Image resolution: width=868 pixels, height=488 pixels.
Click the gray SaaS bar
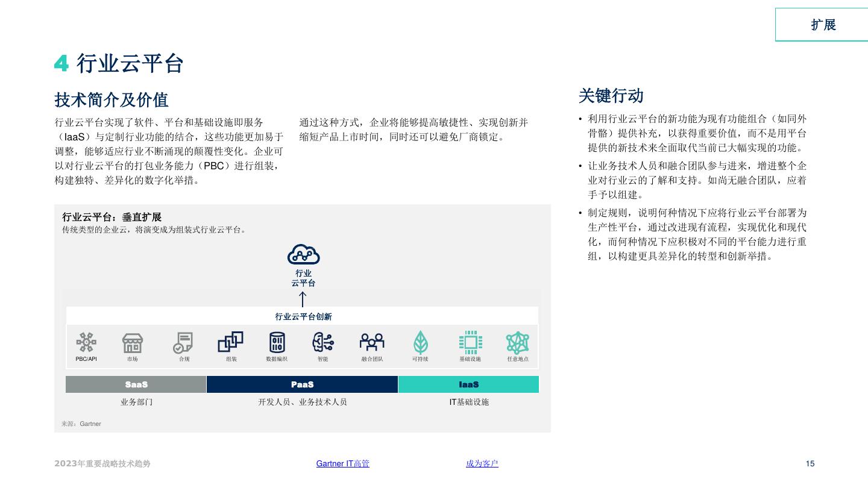[x=136, y=384]
